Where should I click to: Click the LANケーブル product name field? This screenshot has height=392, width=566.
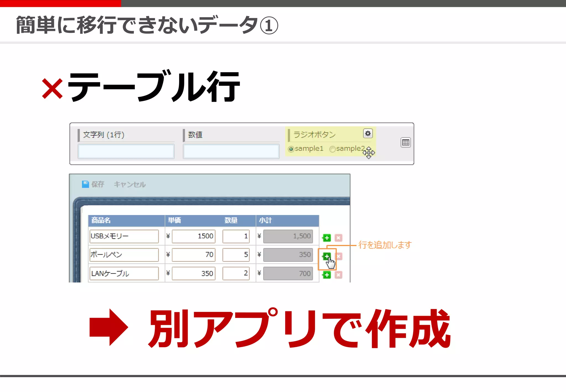click(x=124, y=273)
